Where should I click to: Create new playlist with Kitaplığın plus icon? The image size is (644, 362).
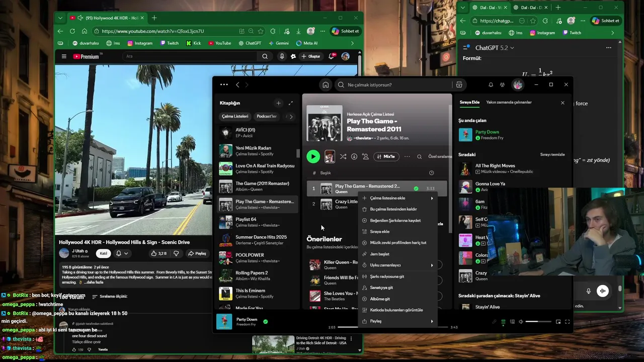point(278,103)
